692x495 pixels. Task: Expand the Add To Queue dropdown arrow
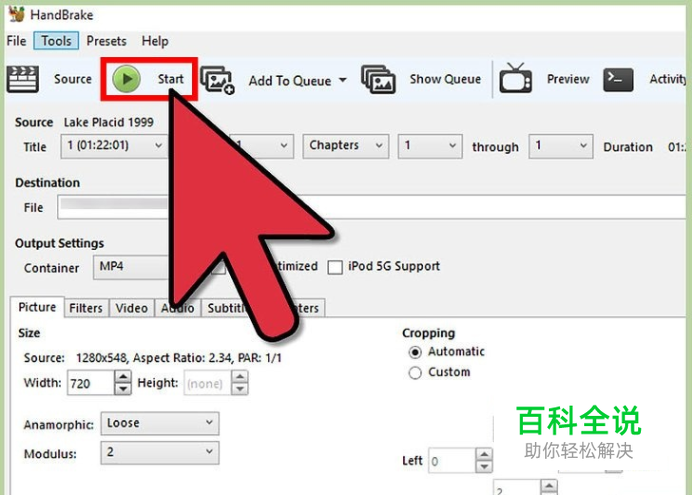tap(342, 80)
